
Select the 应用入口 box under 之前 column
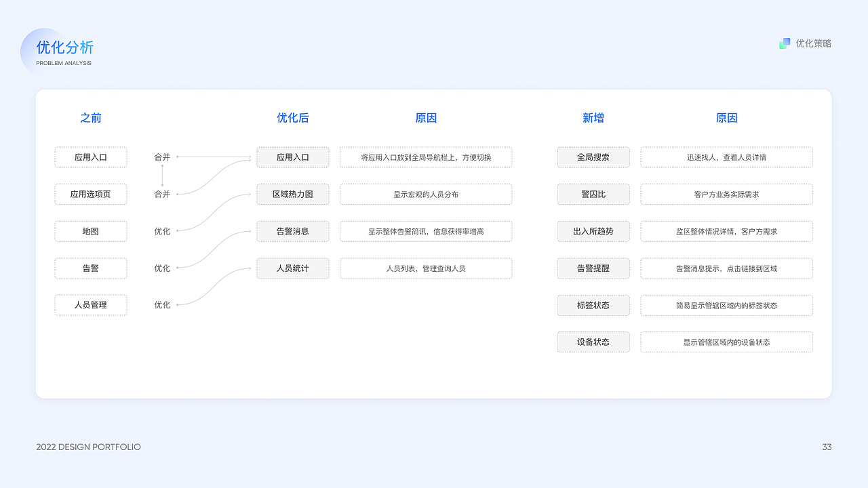click(90, 157)
